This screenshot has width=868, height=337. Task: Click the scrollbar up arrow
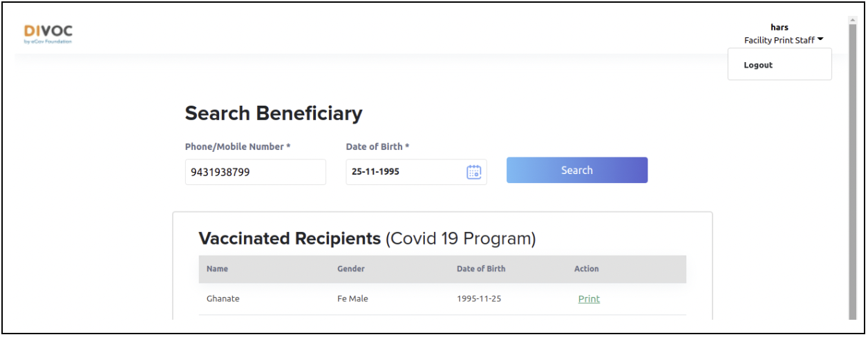coord(851,20)
